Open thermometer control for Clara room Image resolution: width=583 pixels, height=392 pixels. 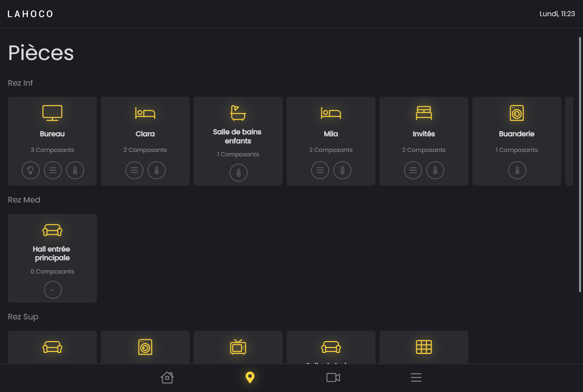pyautogui.click(x=157, y=171)
